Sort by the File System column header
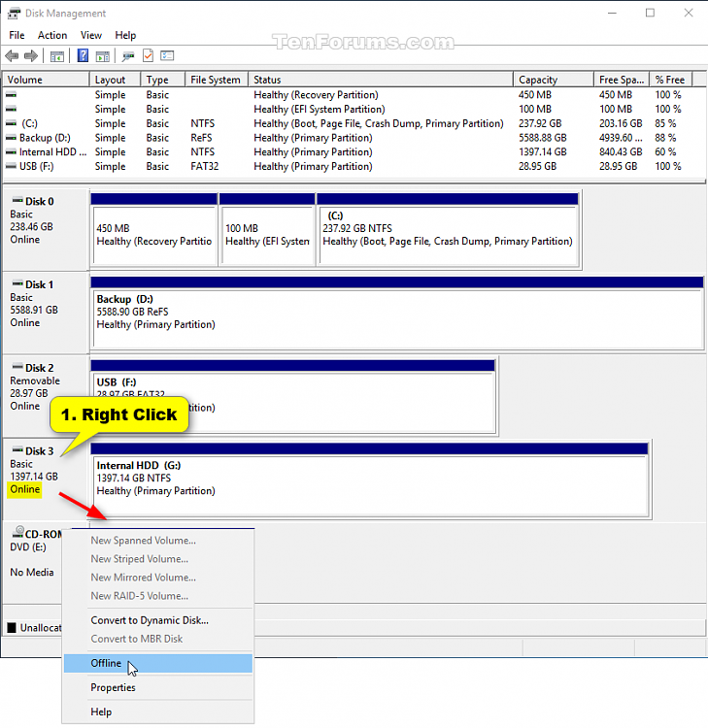This screenshot has height=728, width=708. click(217, 80)
